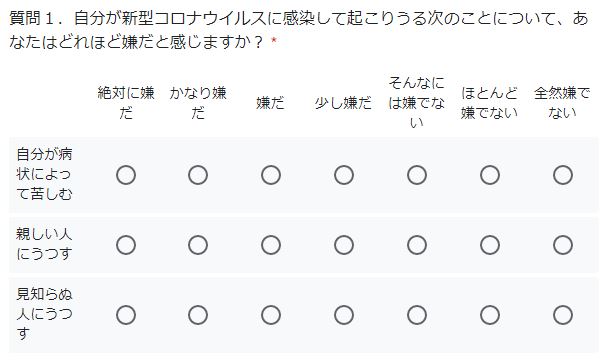
Task: Select 絶対に嫌だ for 親しい人にうつす
Action: 126,245
